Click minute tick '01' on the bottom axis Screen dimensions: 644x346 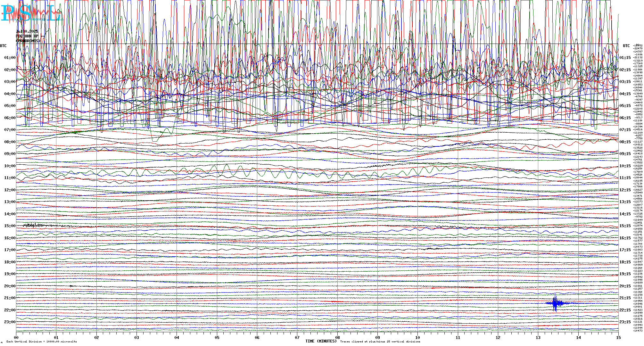(x=56, y=337)
